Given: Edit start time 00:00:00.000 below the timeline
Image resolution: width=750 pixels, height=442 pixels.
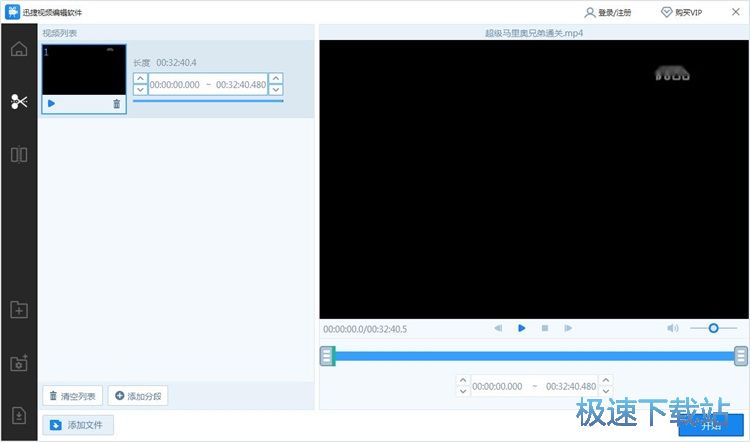Looking at the screenshot, I should (x=497, y=387).
